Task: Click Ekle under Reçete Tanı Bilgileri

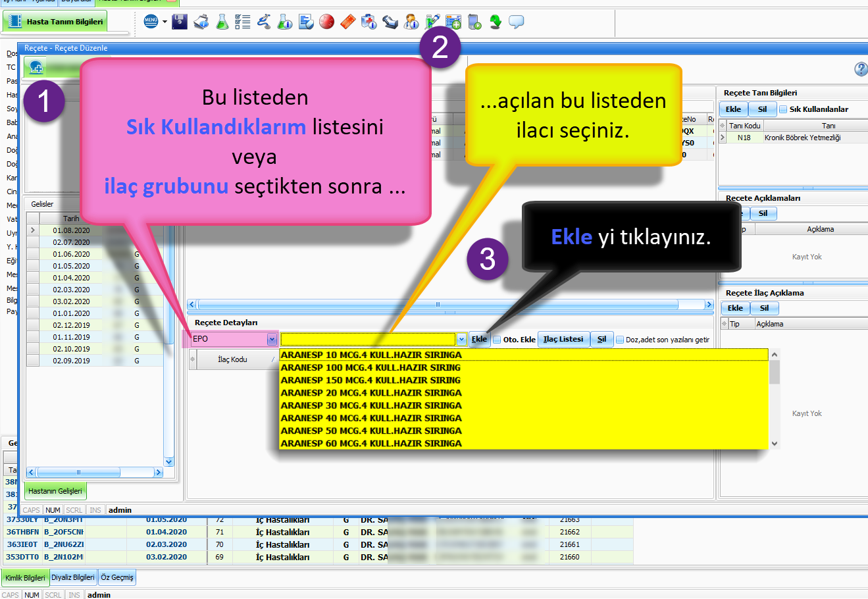Action: tap(734, 109)
